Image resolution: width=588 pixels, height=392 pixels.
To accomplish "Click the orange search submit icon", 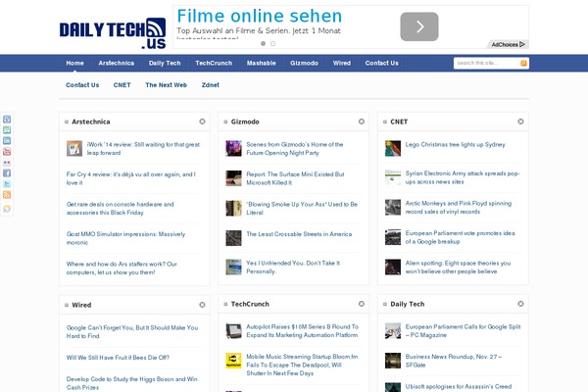I will coord(523,63).
